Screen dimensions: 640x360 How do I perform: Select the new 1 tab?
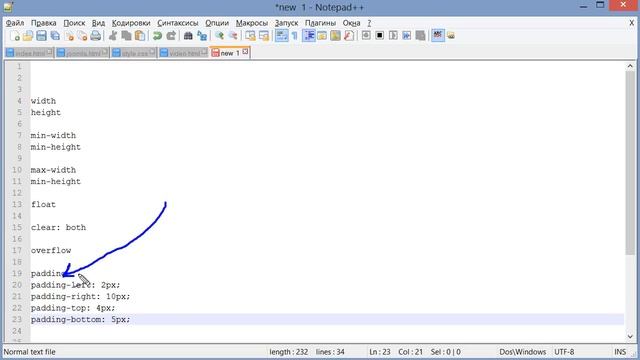pos(229,53)
